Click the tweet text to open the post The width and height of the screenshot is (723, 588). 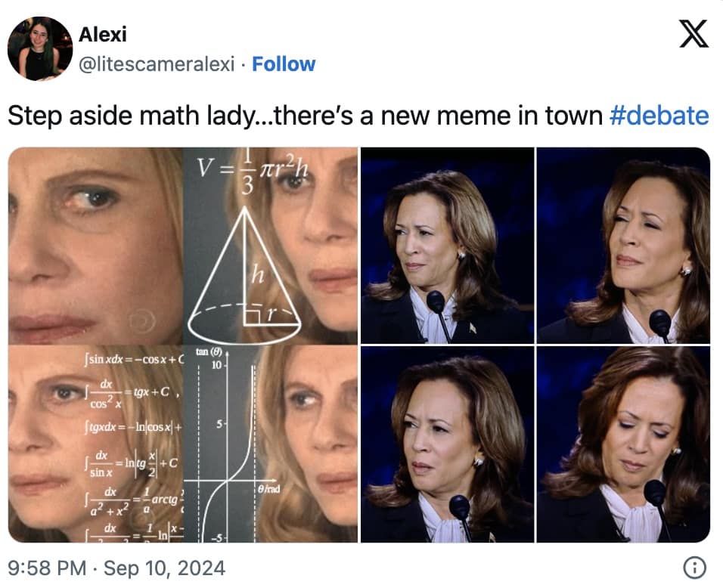pos(303,115)
